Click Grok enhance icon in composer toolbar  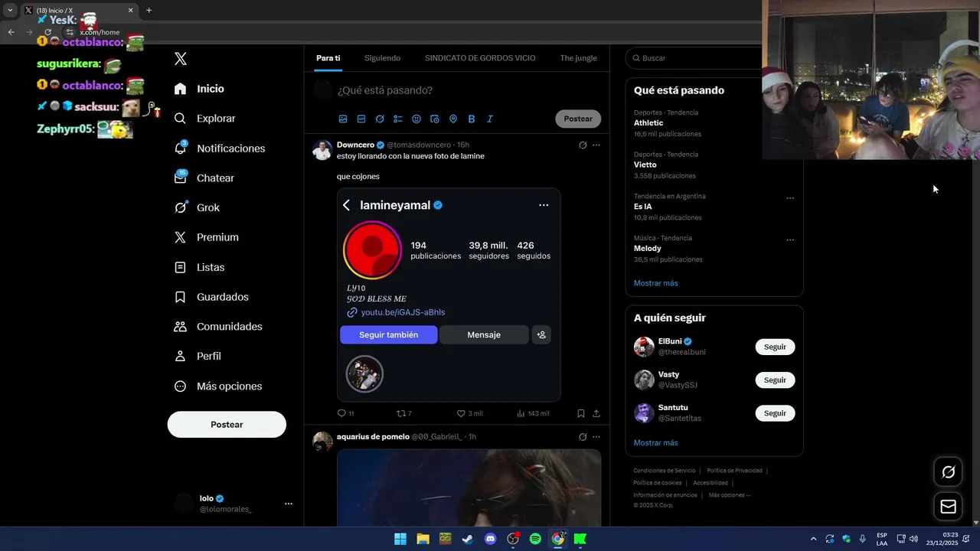coord(380,119)
